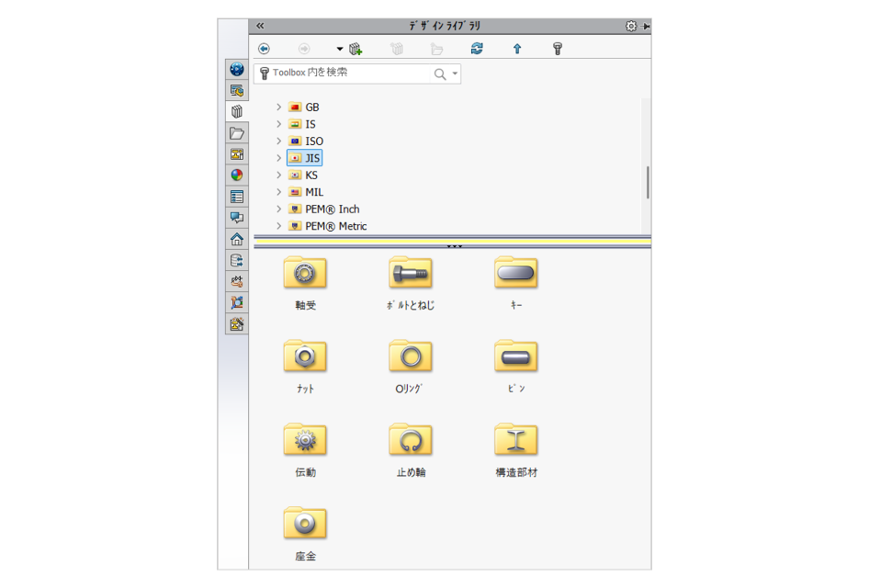Click the Configure Toolbox screw icon
This screenshot has height=588, width=869.
tap(558, 50)
